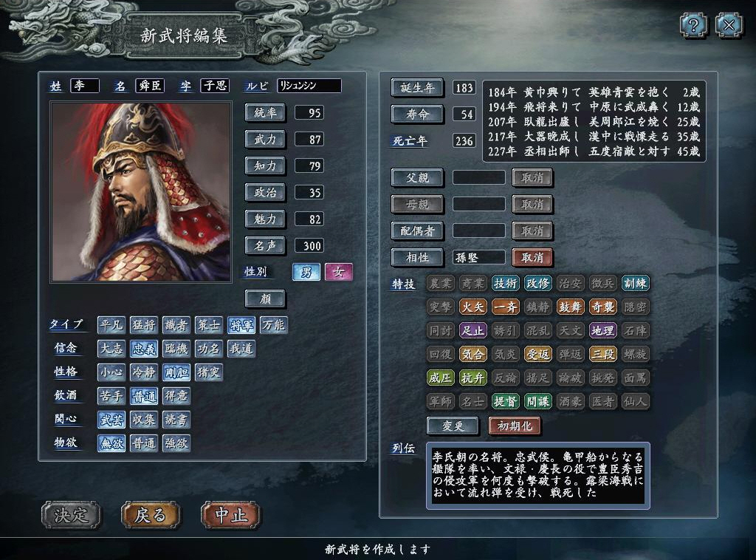Open the 相性 affinity selection
756x560 pixels.
[417, 257]
